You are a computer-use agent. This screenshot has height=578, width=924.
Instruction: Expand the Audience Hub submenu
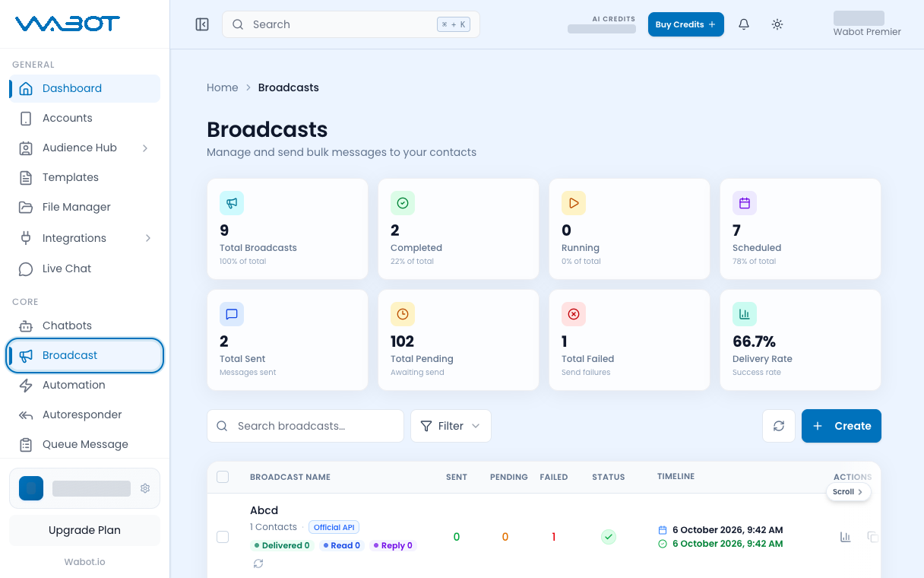[x=145, y=148]
